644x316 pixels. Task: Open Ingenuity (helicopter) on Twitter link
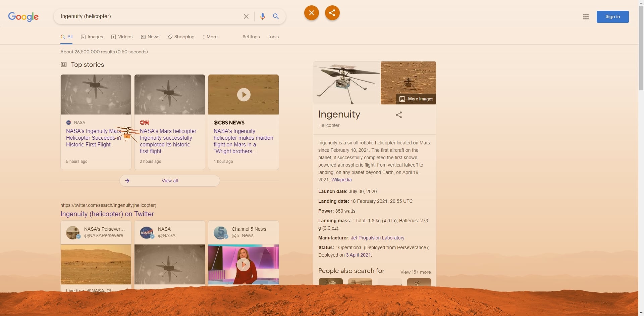coord(107,214)
